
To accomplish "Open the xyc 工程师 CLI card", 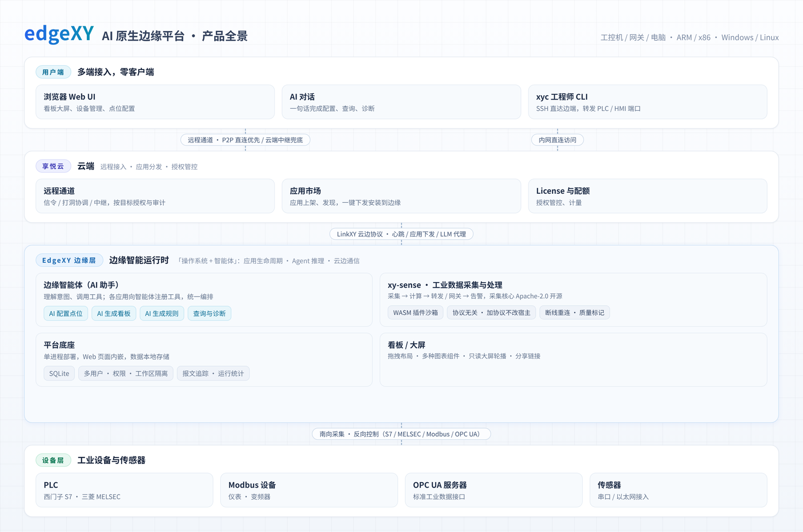I will (648, 102).
